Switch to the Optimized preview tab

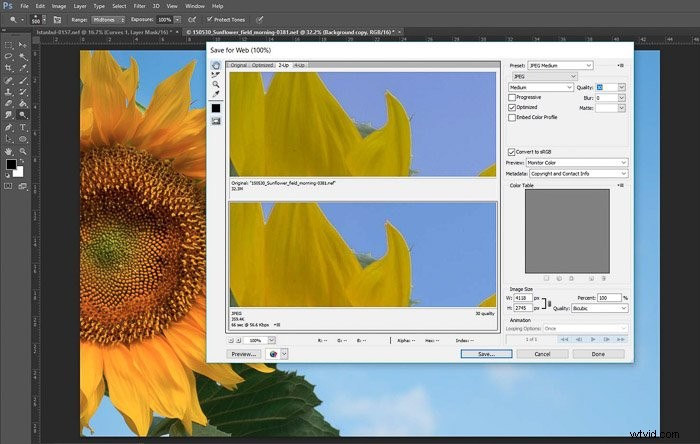262,65
